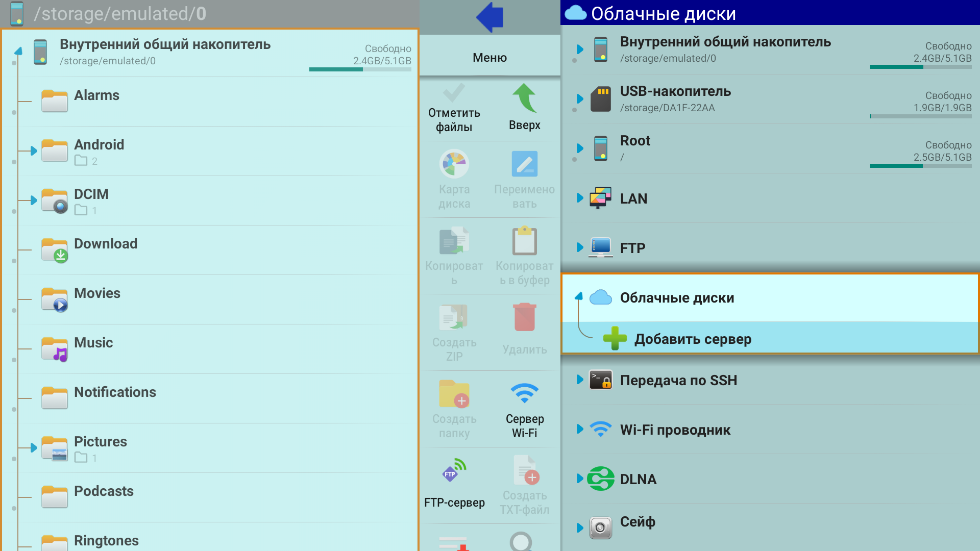The image size is (980, 551).
Task: Expand internal storage in right pane
Action: [x=580, y=49]
